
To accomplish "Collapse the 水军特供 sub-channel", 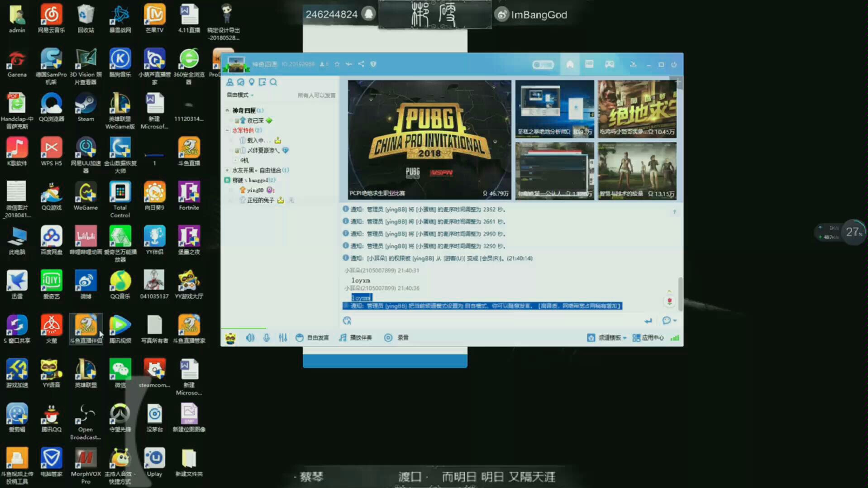I will pos(228,130).
